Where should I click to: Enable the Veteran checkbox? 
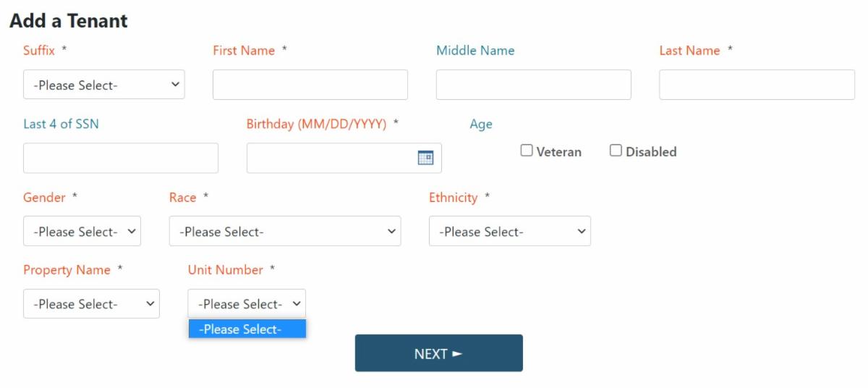coord(527,151)
